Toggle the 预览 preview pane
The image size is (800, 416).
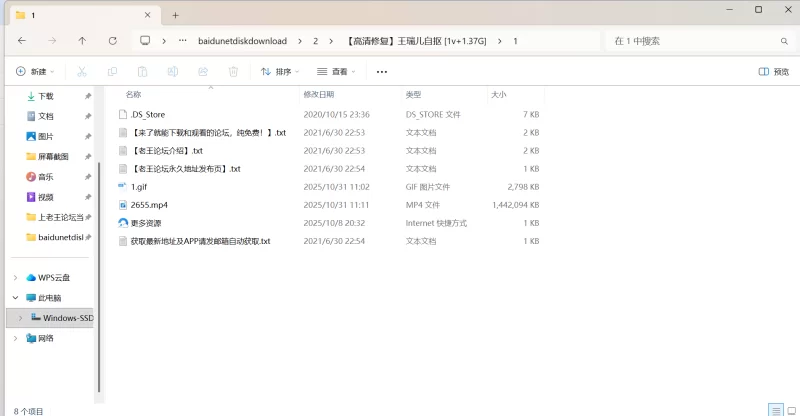773,71
